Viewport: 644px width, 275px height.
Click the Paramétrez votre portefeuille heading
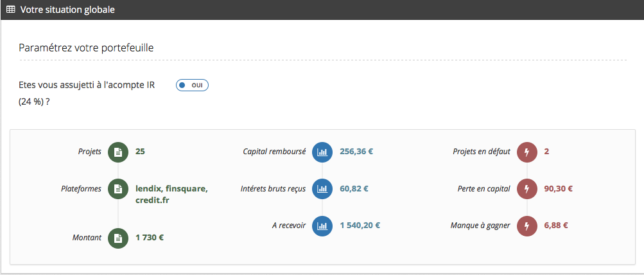[x=86, y=48]
